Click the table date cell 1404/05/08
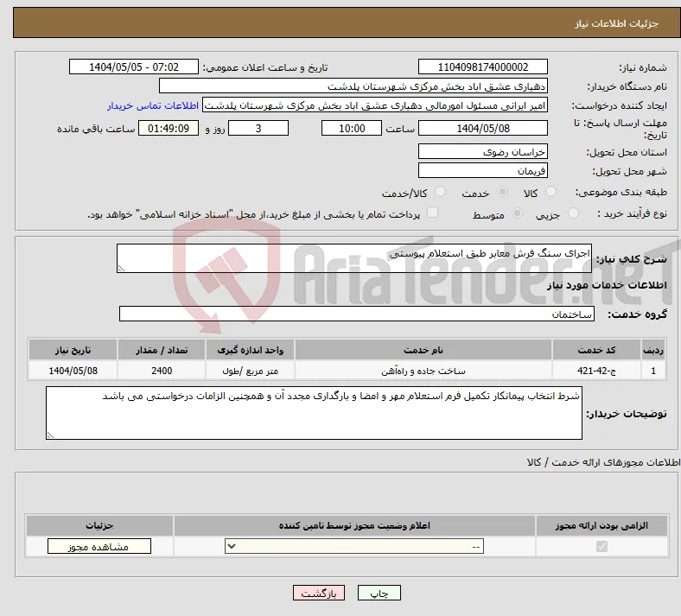The image size is (681, 616). tap(73, 371)
